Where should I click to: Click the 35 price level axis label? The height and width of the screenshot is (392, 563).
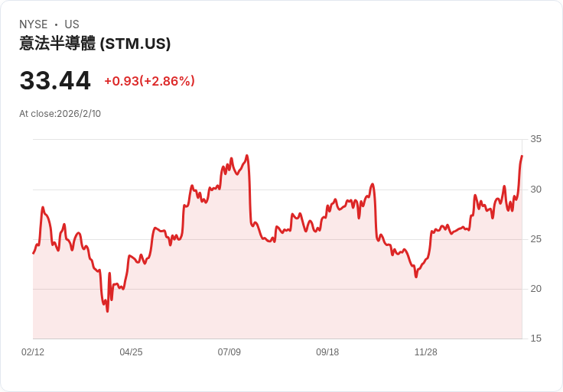536,139
